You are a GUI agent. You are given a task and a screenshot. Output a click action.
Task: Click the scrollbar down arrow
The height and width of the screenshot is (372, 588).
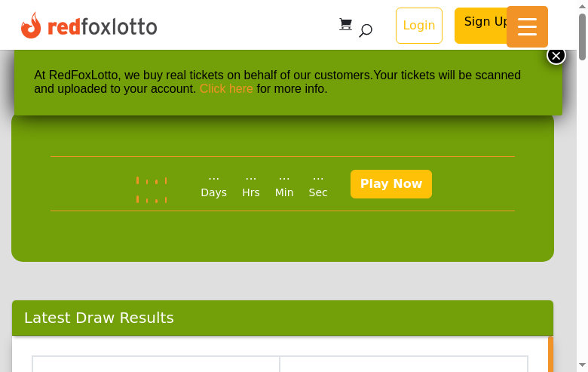click(582, 366)
